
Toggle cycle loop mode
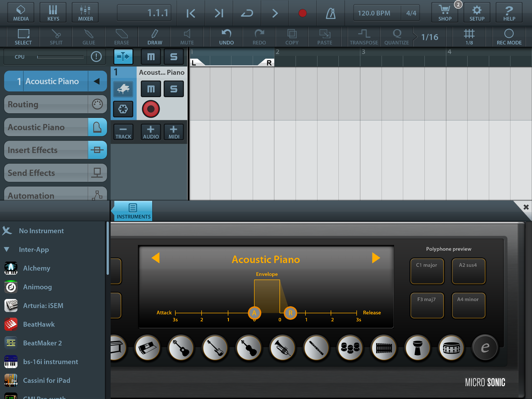(x=247, y=13)
